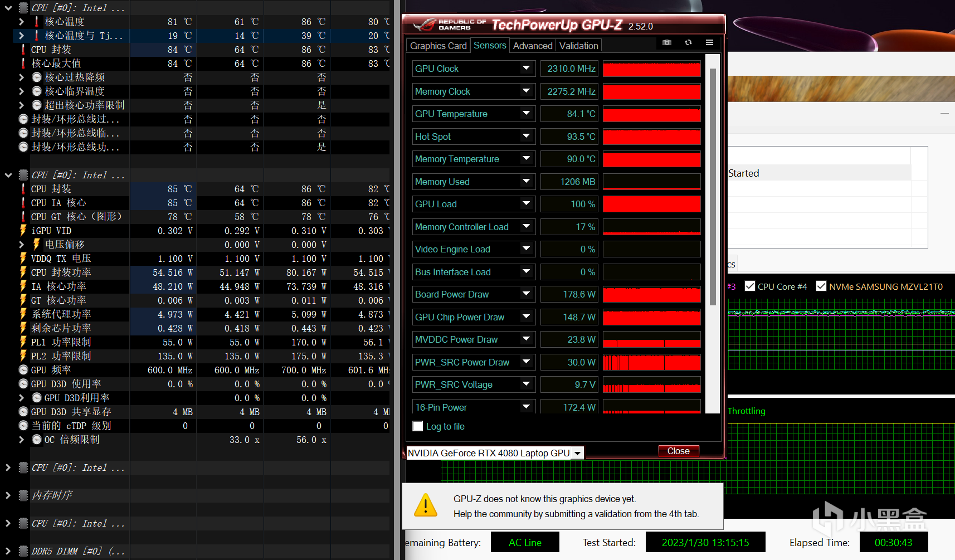Select the Sensors tab
The image size is (955, 560).
(490, 45)
